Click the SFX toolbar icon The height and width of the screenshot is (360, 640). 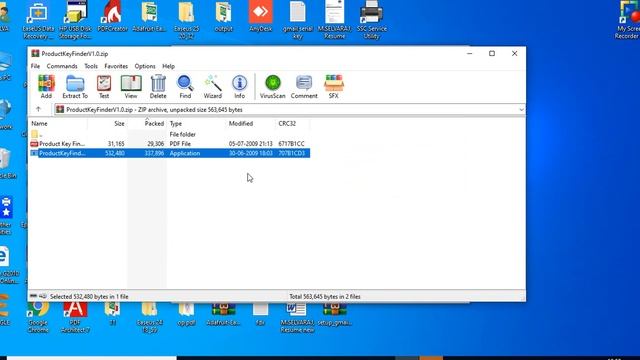point(333,87)
